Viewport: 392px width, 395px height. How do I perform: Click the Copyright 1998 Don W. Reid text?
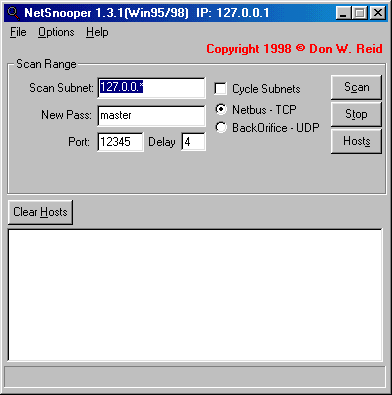[294, 49]
